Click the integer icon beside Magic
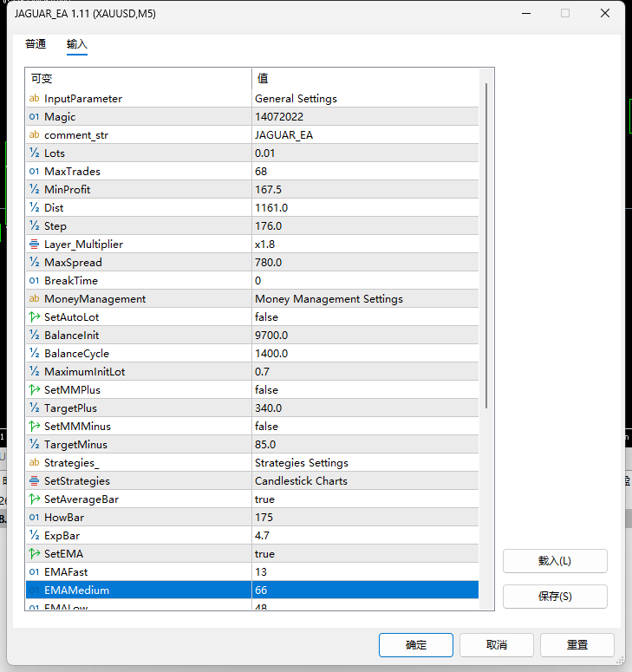Screen dimensions: 632x672 point(35,116)
